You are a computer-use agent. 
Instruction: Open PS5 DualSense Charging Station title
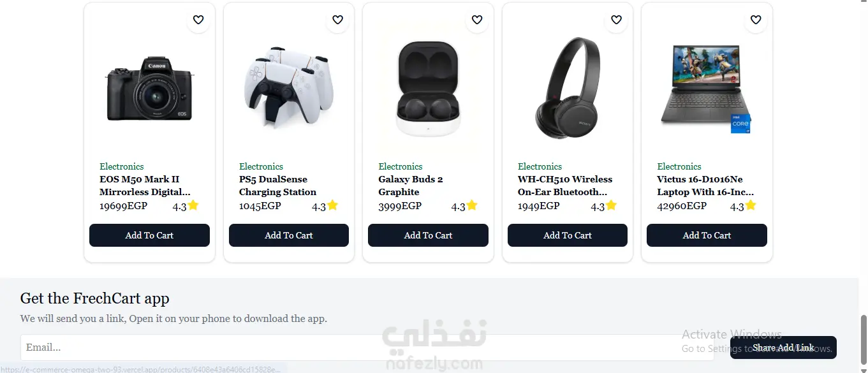click(x=277, y=186)
